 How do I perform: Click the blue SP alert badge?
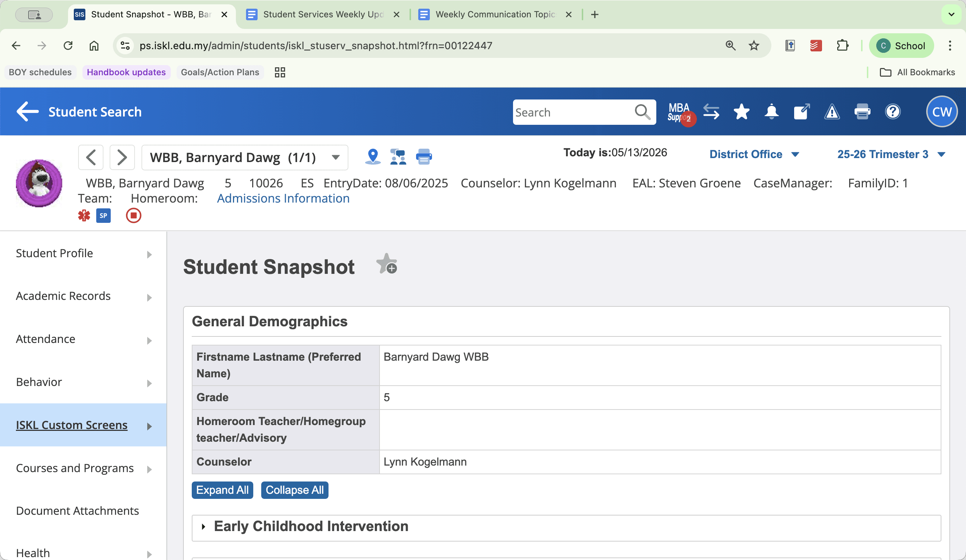coord(103,215)
